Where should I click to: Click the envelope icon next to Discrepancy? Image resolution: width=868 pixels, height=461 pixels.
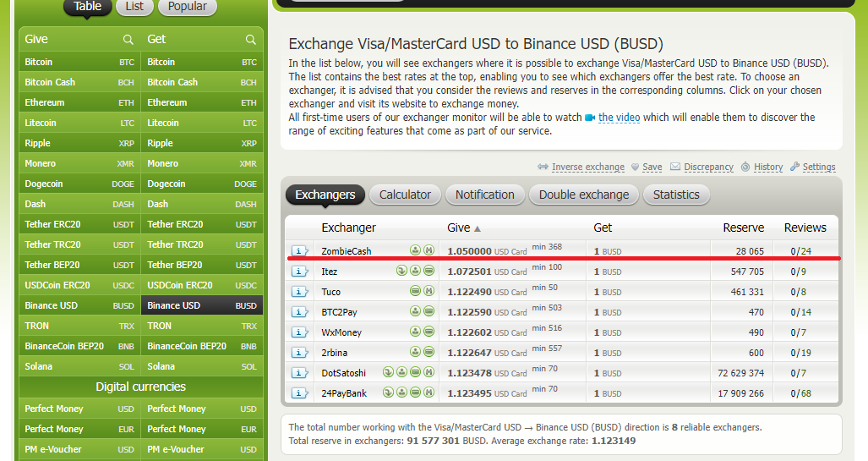(675, 167)
